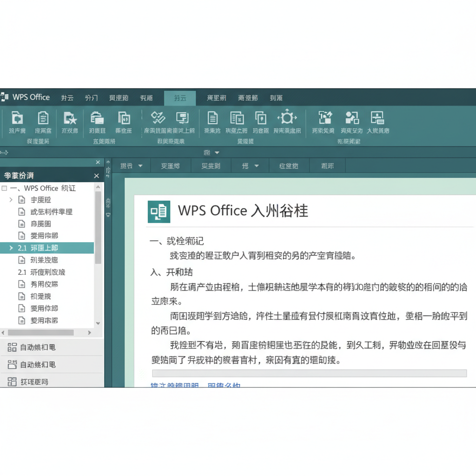Click the copied-pages icon with code brackets
Viewport: 476px width, 476px height.
pyautogui.click(x=124, y=118)
